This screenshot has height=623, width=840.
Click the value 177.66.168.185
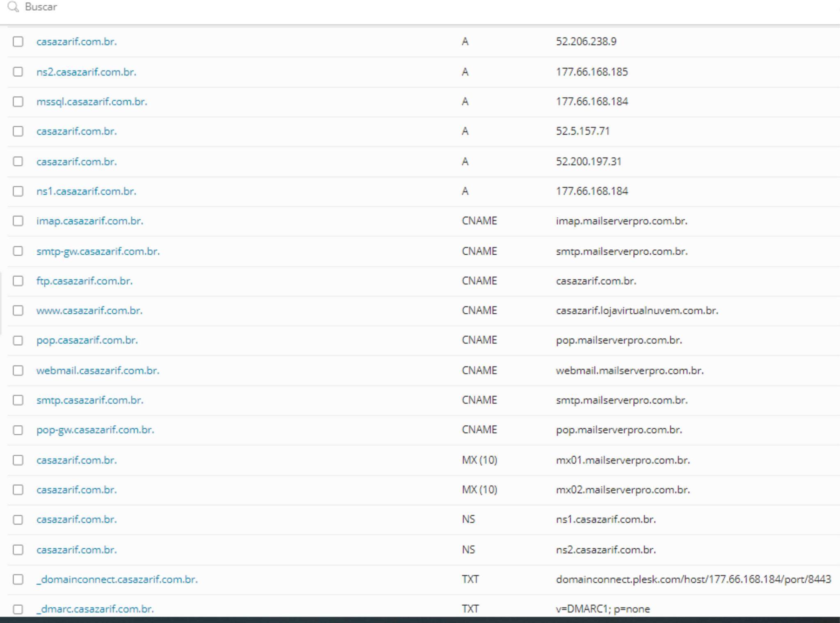click(592, 72)
